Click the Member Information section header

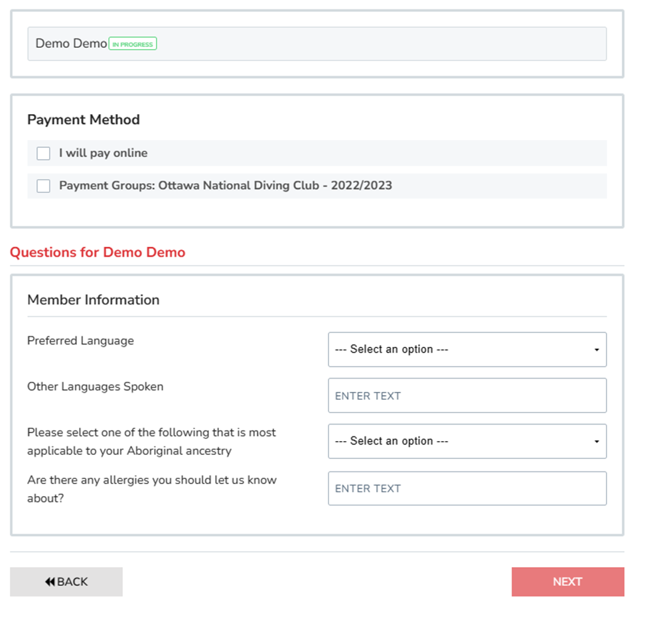pyautogui.click(x=93, y=300)
